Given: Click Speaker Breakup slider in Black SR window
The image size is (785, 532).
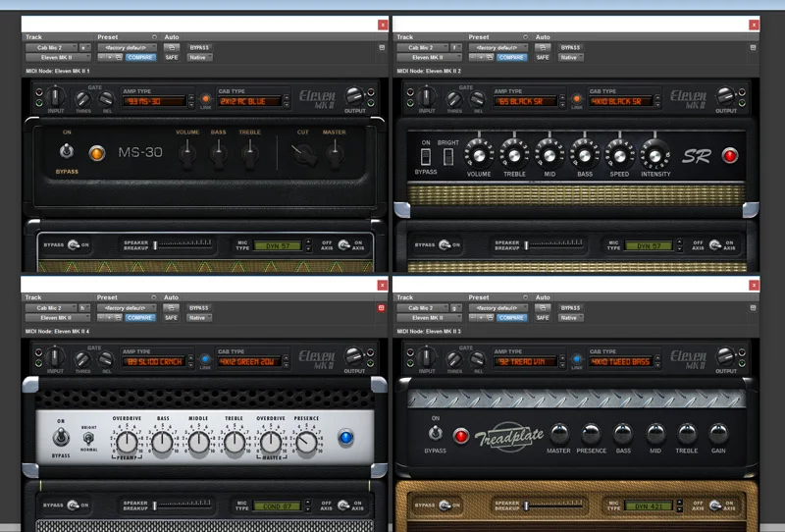Looking at the screenshot, I should point(554,245).
